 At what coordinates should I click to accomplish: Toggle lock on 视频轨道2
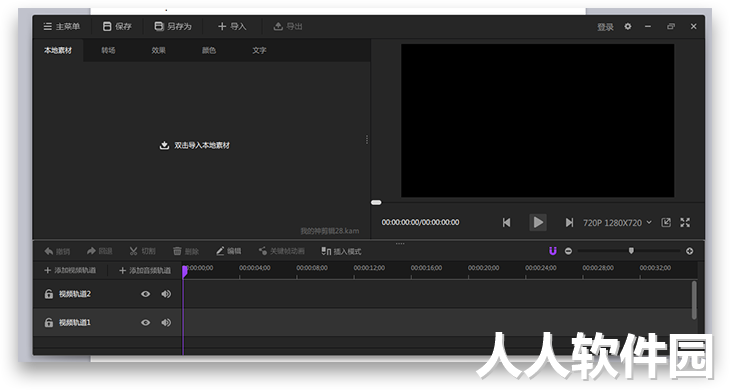click(48, 294)
